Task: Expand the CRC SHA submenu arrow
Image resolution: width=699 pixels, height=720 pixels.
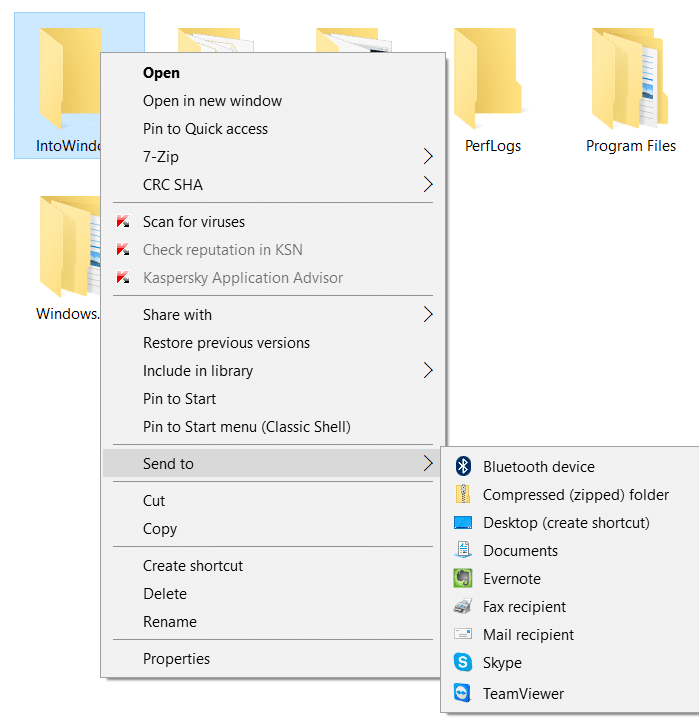Action: (x=428, y=185)
